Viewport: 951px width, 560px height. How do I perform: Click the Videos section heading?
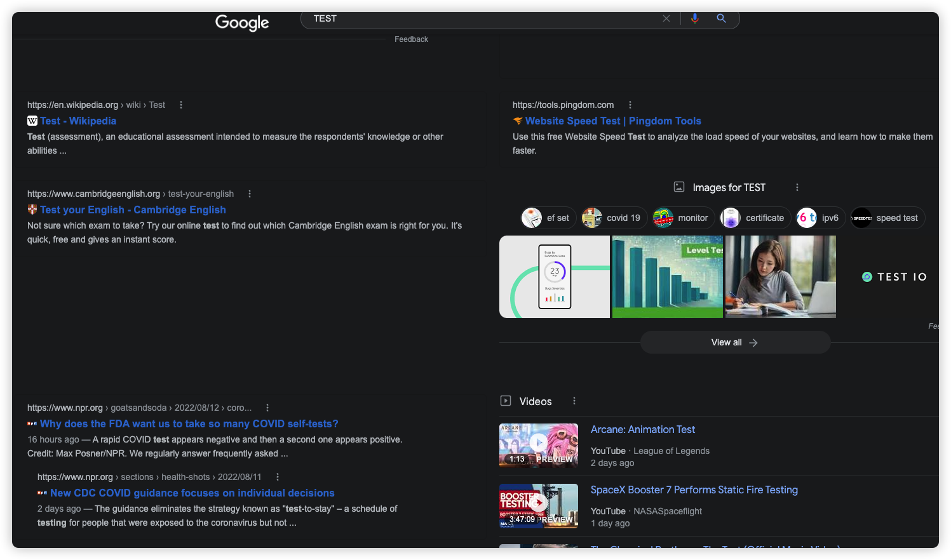[536, 401]
